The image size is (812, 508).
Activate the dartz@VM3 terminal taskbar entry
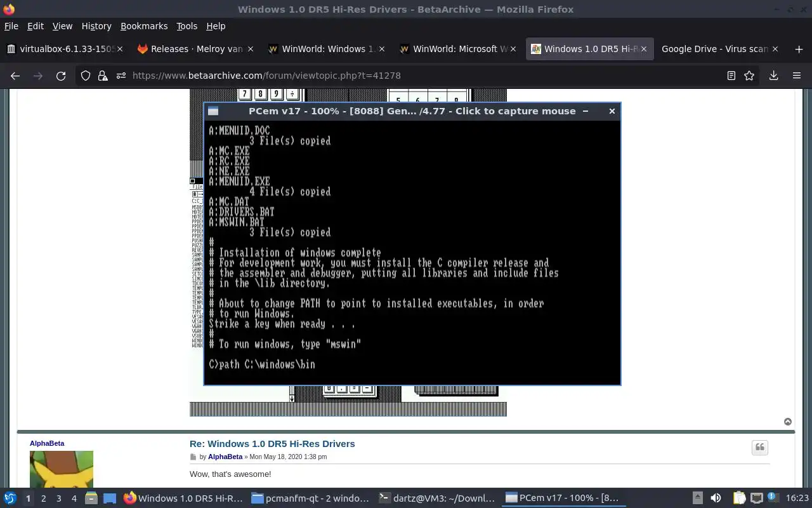438,498
